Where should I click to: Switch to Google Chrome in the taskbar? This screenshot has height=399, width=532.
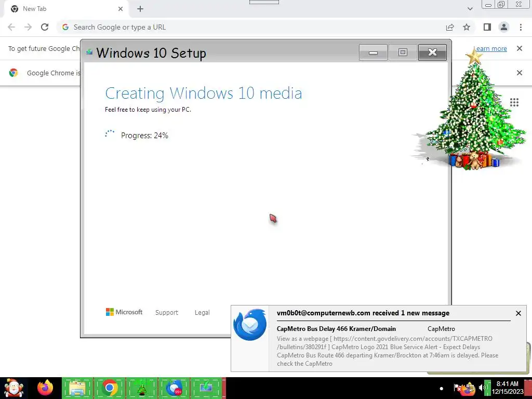(109, 388)
